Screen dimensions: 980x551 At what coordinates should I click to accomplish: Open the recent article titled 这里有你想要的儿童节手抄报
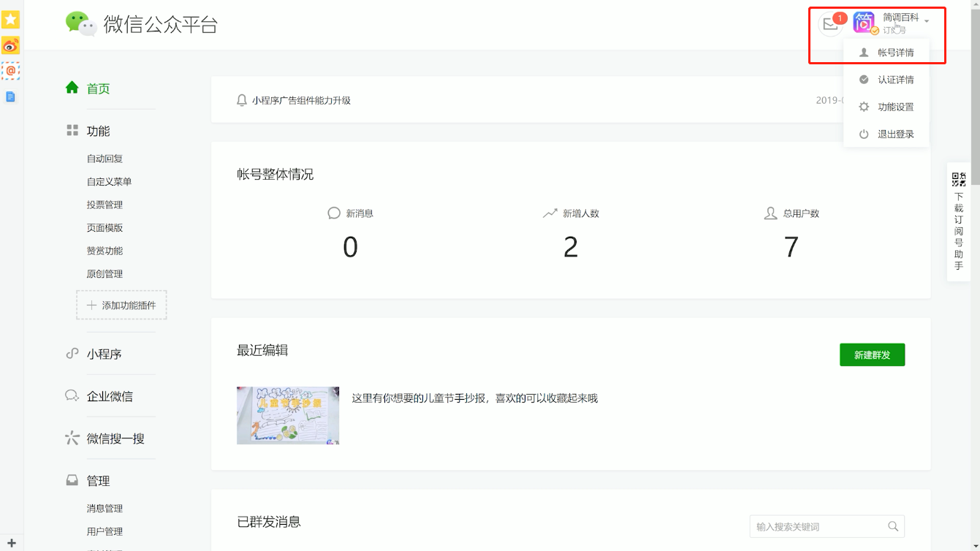[474, 398]
